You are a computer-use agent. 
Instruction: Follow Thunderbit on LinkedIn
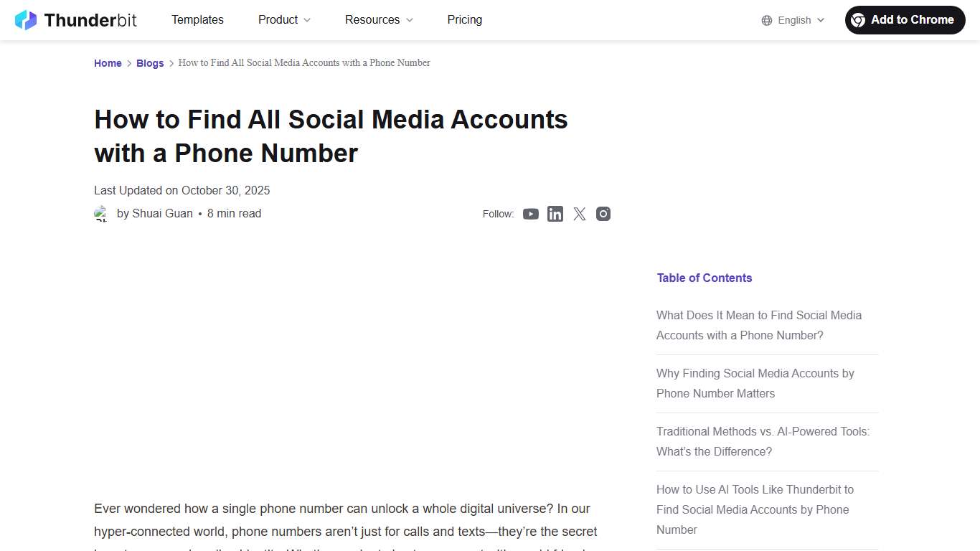tap(555, 214)
